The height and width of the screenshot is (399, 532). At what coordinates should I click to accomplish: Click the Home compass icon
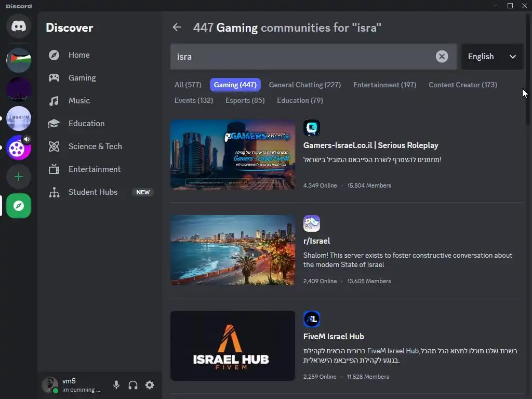[54, 55]
